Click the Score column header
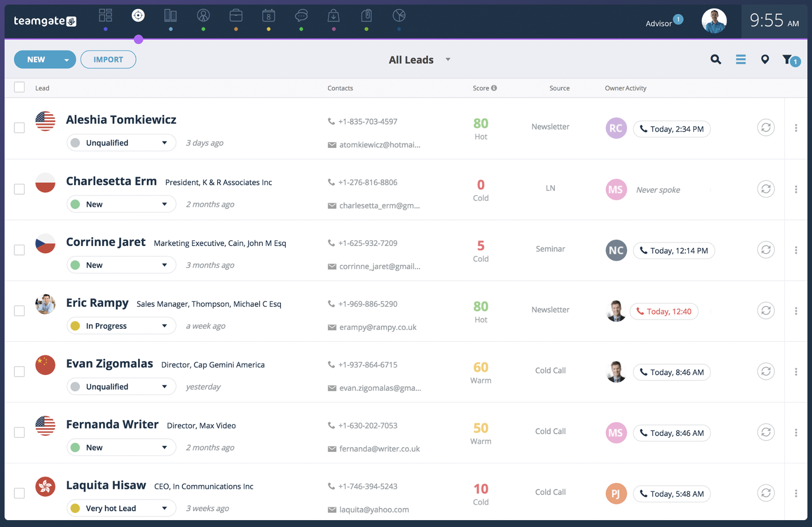Image resolution: width=812 pixels, height=527 pixels. point(481,88)
